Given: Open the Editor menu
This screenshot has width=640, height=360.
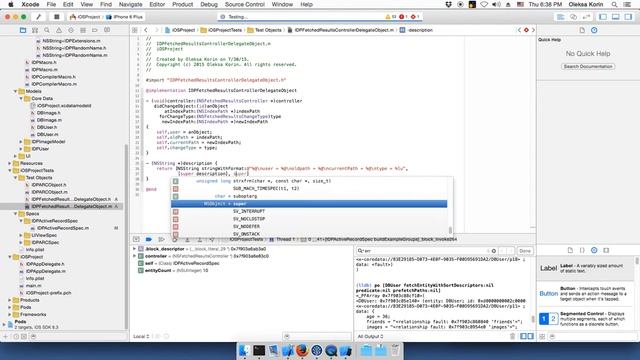Looking at the screenshot, I should coord(157,4).
